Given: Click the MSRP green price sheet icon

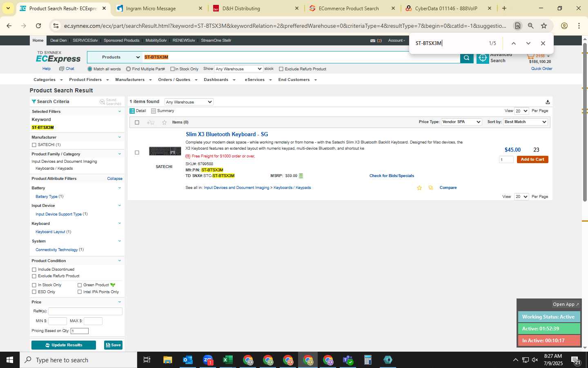Looking at the screenshot, I should [301, 176].
